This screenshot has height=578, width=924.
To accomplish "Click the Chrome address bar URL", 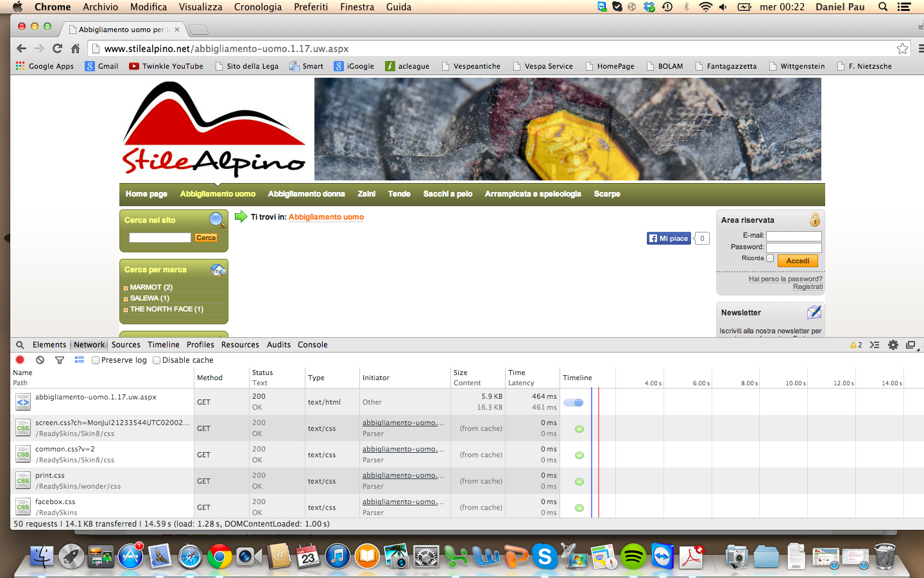I will click(227, 49).
